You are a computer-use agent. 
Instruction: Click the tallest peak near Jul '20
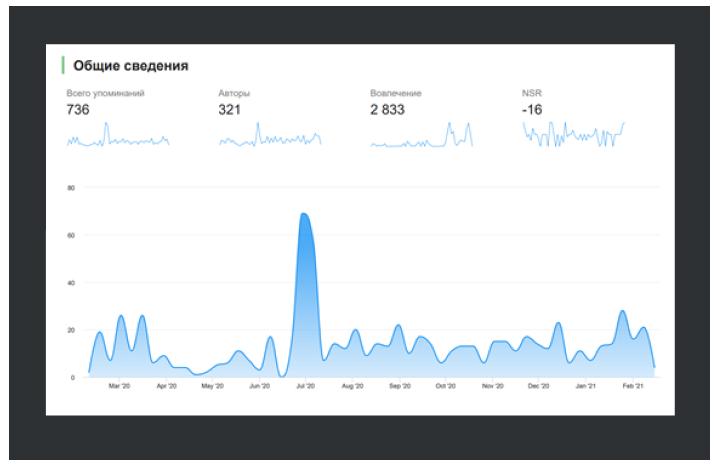pyautogui.click(x=304, y=216)
